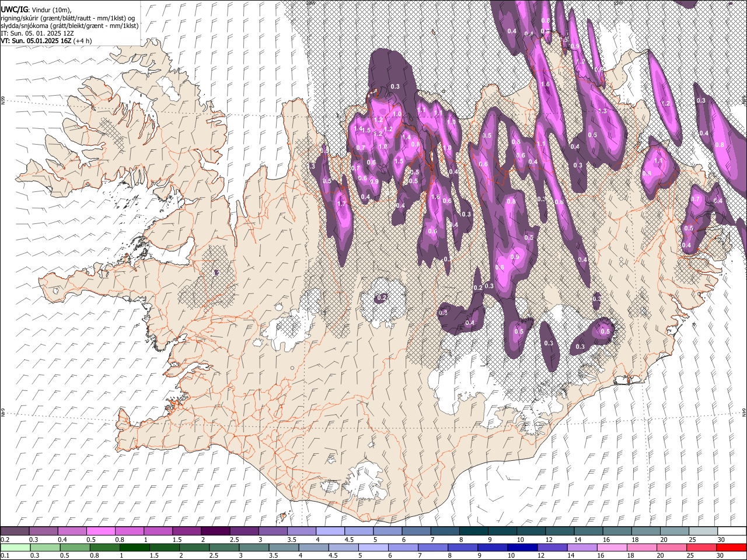The height and width of the screenshot is (560, 747).
Task: Click the 'UWC/IG' title text
Action: click(x=13, y=10)
